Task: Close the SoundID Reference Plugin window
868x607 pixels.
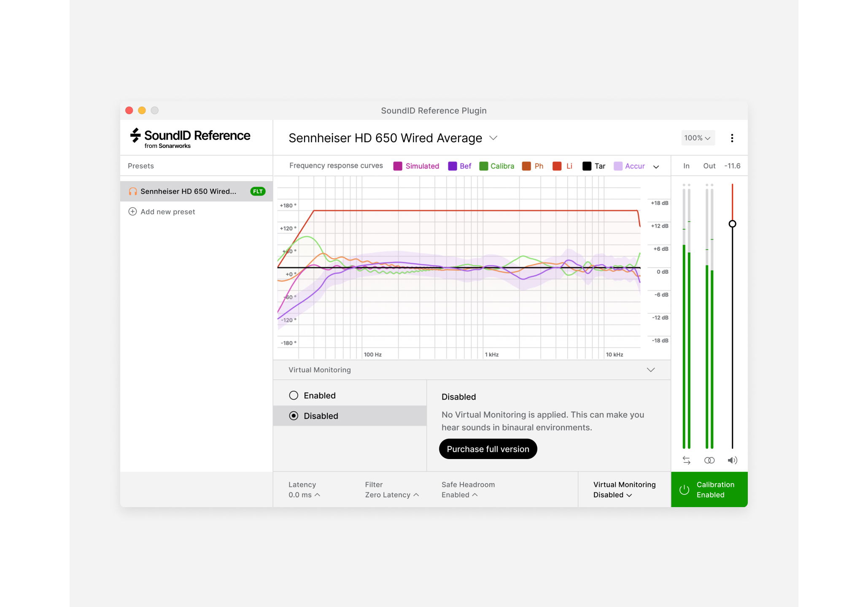Action: click(x=129, y=110)
